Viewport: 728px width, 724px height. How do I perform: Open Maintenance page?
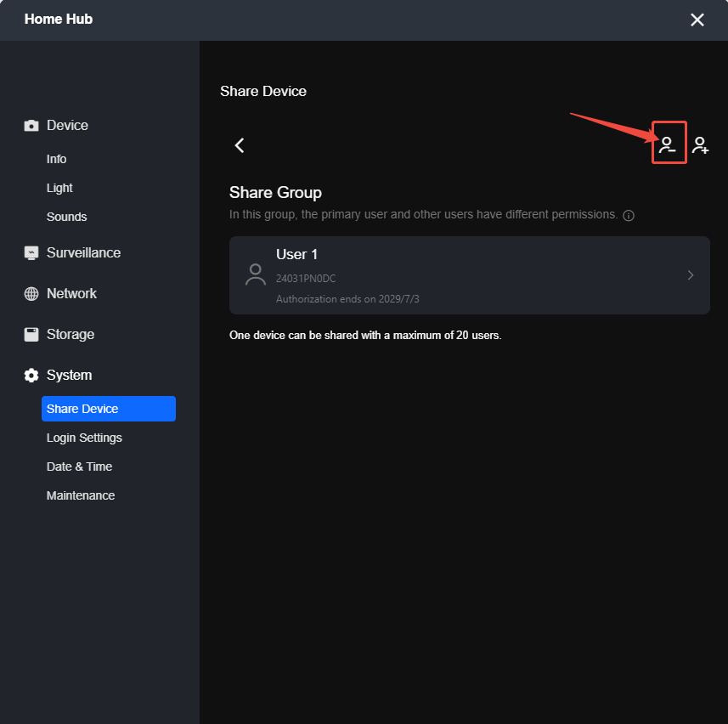[x=81, y=495]
